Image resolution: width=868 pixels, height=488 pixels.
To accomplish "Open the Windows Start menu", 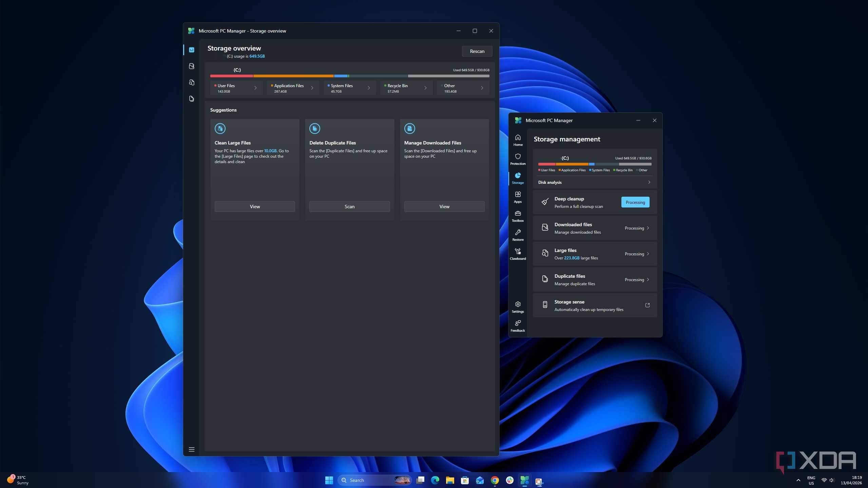I will (329, 480).
